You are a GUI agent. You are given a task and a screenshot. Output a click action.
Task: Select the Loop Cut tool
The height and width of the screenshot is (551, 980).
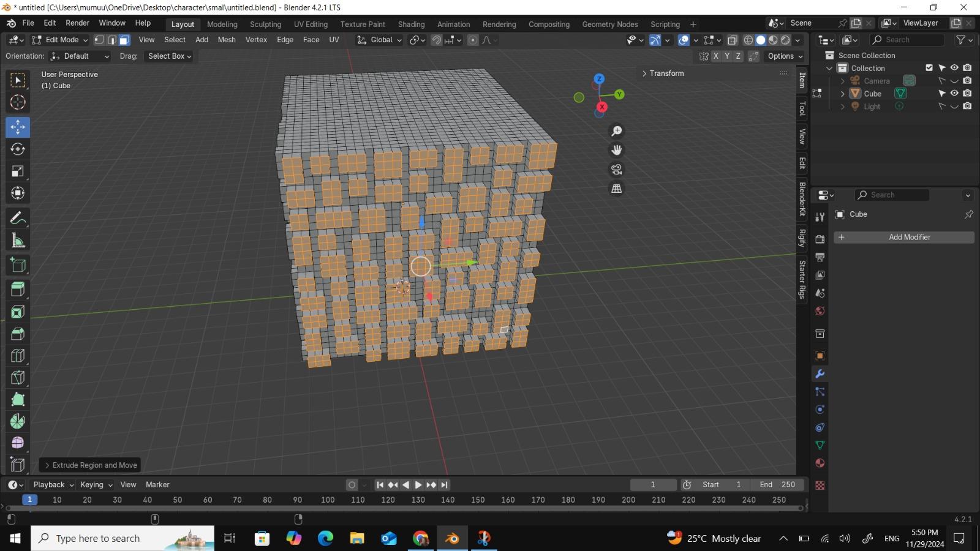click(x=18, y=356)
